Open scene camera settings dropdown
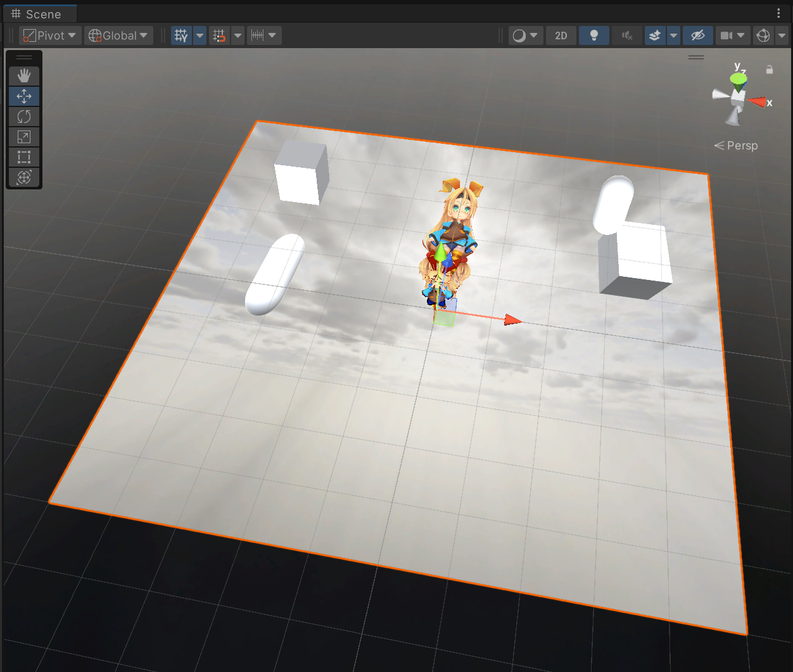This screenshot has height=672, width=793. [x=733, y=35]
